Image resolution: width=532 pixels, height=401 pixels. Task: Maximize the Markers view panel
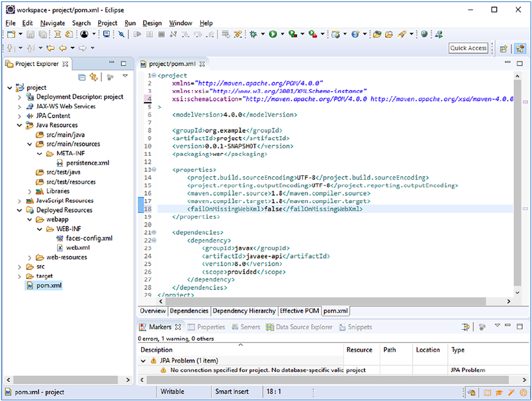pos(519,327)
